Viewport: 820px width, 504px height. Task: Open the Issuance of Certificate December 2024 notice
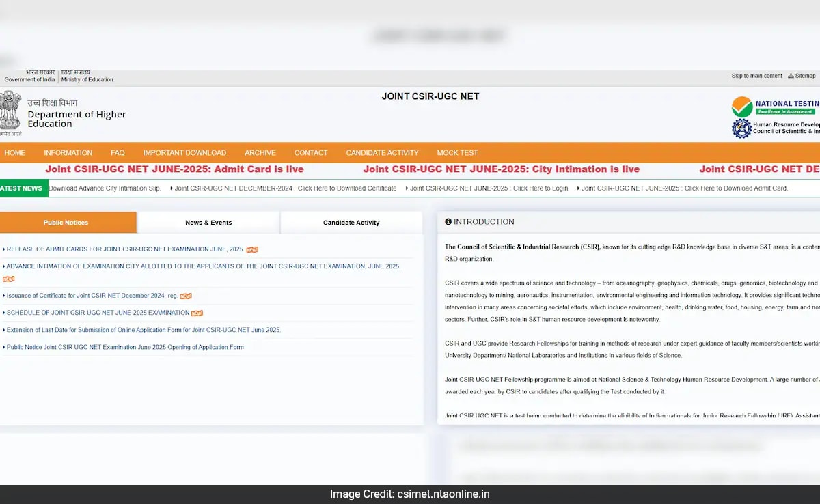coord(92,296)
